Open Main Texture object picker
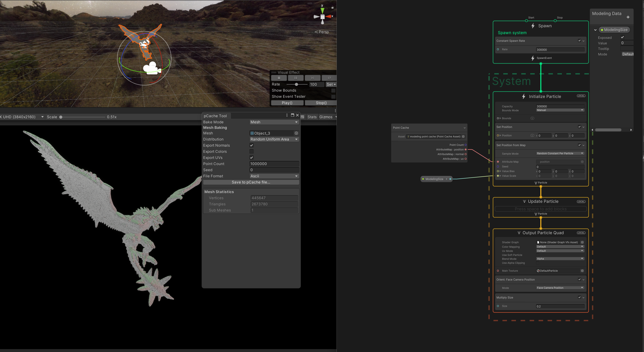 tap(582, 271)
